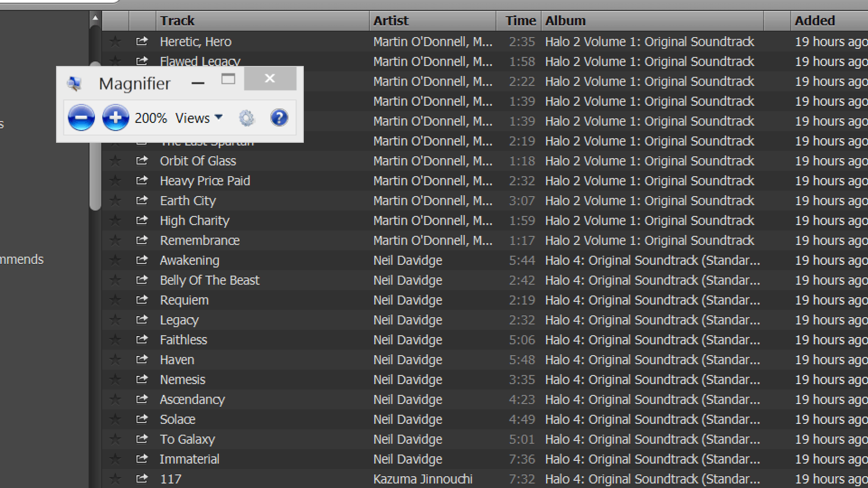Share the High Charity track
The height and width of the screenshot is (488, 868).
click(142, 220)
